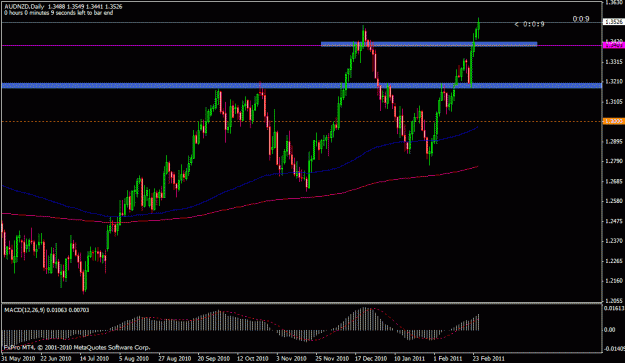Click the 1.2685 price axis value
625x363 pixels.
point(614,181)
